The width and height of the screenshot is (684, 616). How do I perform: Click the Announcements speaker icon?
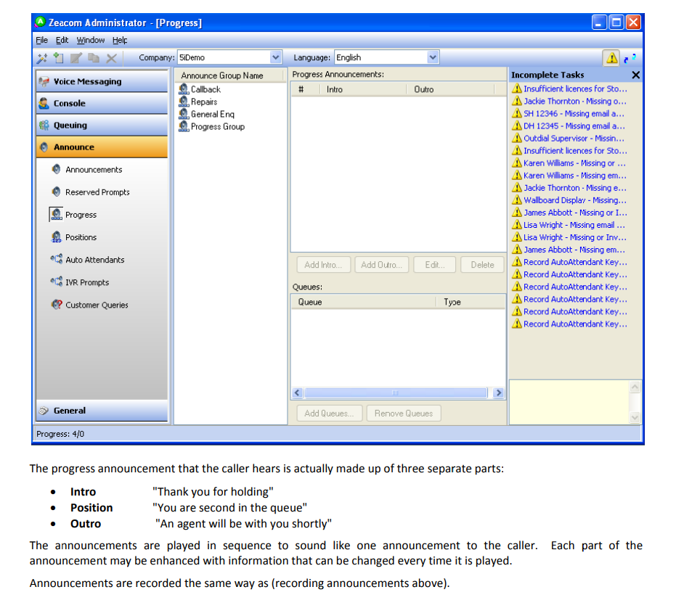click(56, 169)
